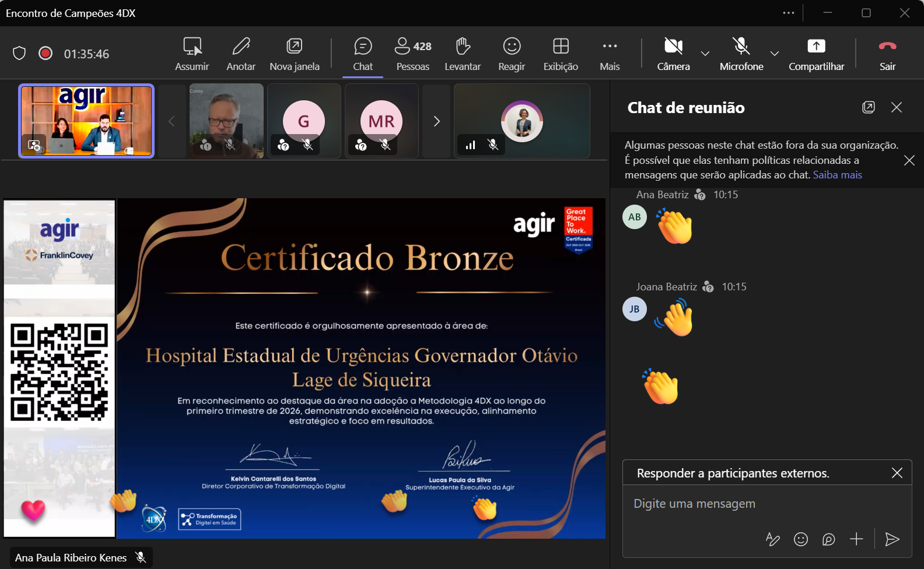Viewport: 924px width, 569px height.
Task: Click the 01:35:46 meeting timer
Action: pos(86,54)
